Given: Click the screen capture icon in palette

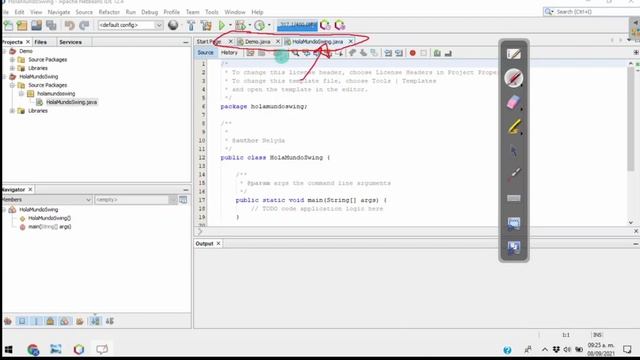Looking at the screenshot, I should (x=513, y=223).
